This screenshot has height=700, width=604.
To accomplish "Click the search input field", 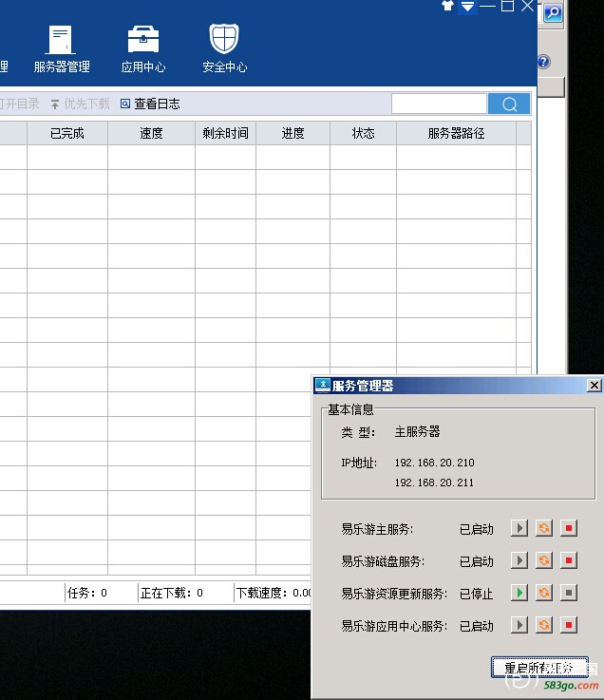I will click(x=439, y=104).
